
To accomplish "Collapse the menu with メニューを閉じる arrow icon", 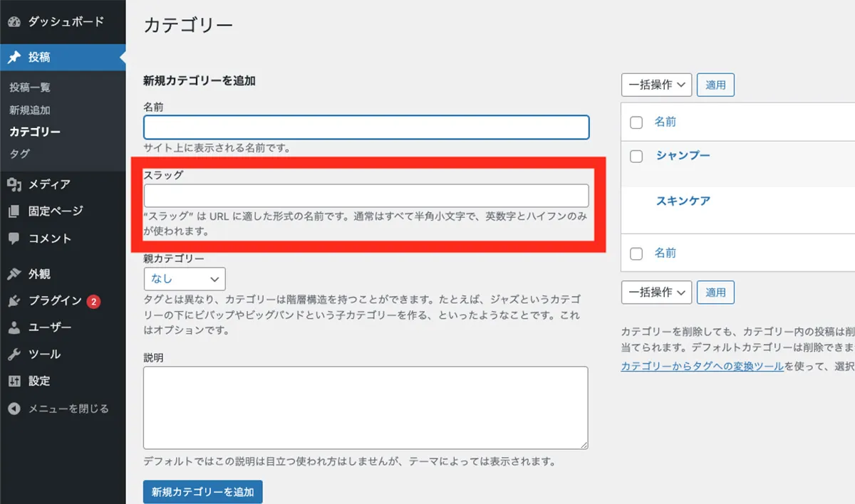I will tap(14, 409).
